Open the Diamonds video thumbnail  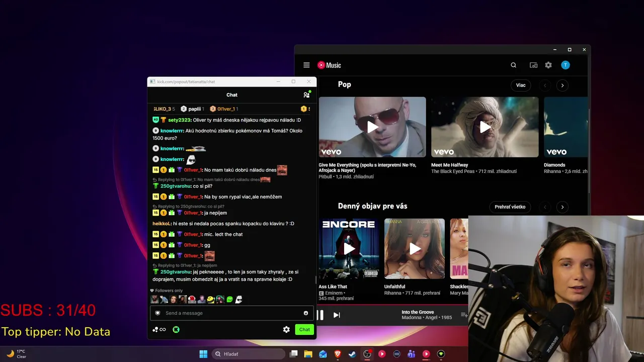(566, 127)
